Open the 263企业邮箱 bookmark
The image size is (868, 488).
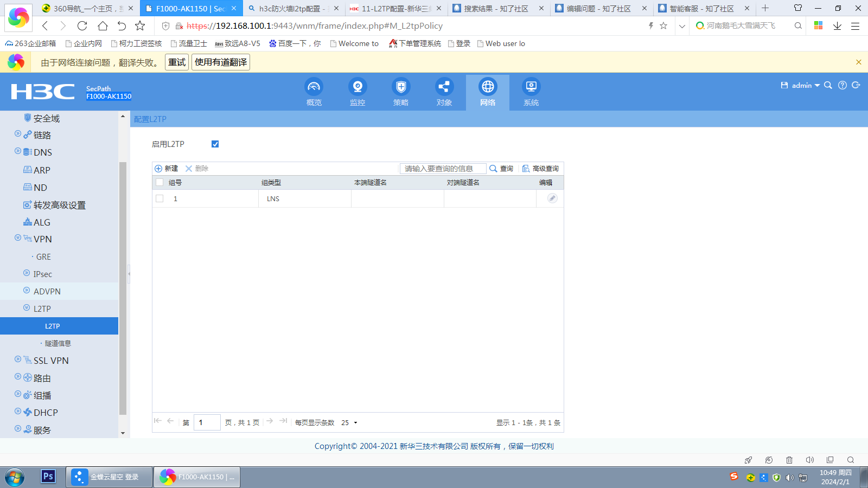point(31,43)
